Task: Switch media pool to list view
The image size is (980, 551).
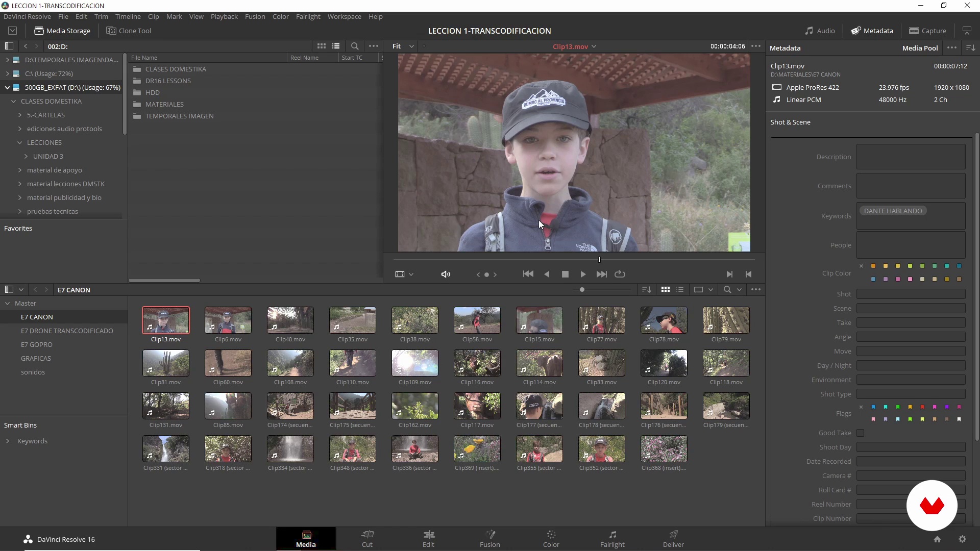Action: click(x=680, y=289)
